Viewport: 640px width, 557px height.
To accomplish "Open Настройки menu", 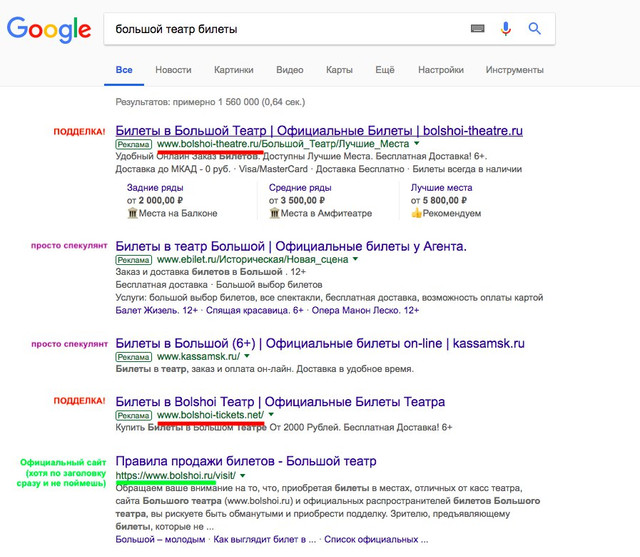I will (x=441, y=70).
